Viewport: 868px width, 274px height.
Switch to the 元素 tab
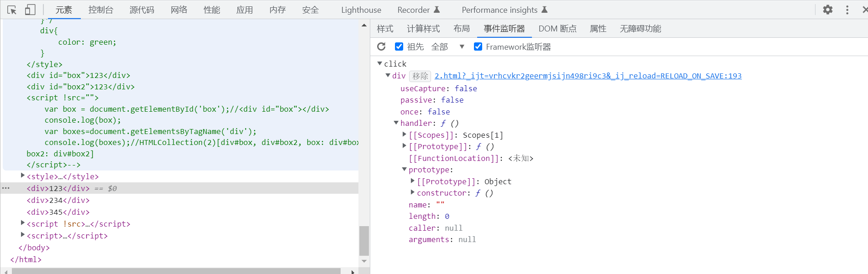coord(64,10)
